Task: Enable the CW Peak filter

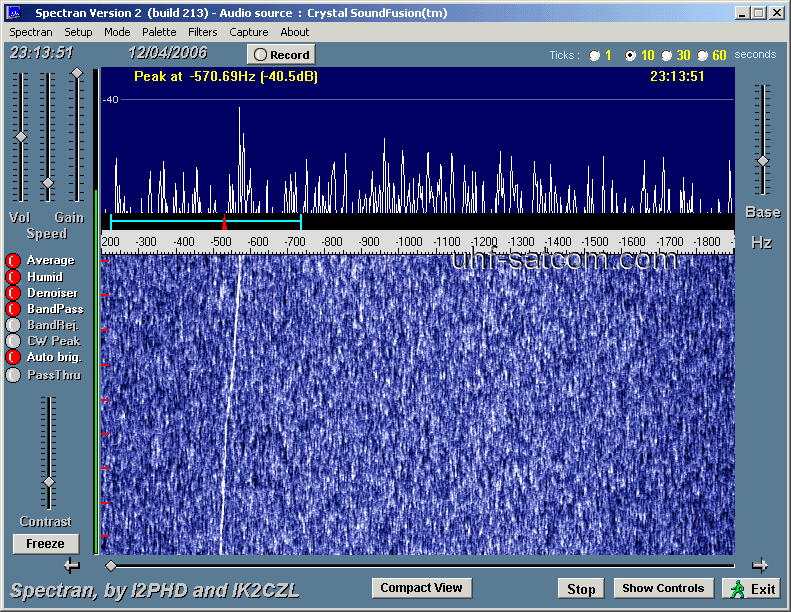Action: 13,341
